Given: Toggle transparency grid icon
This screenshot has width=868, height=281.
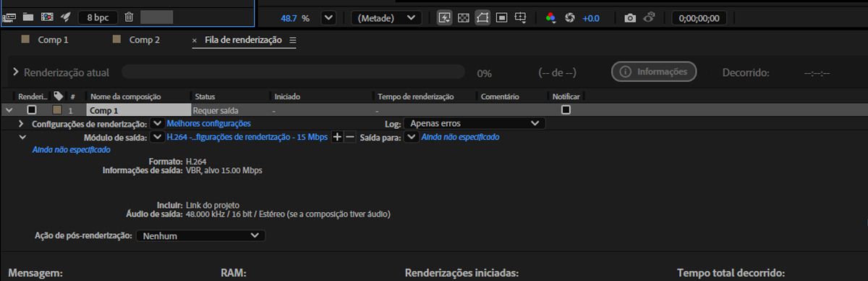Looking at the screenshot, I should [464, 17].
